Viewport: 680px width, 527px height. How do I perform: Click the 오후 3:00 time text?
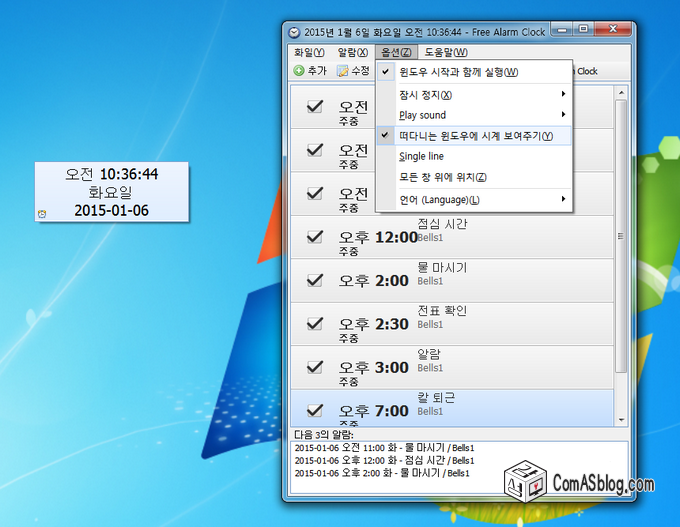pyautogui.click(x=373, y=367)
